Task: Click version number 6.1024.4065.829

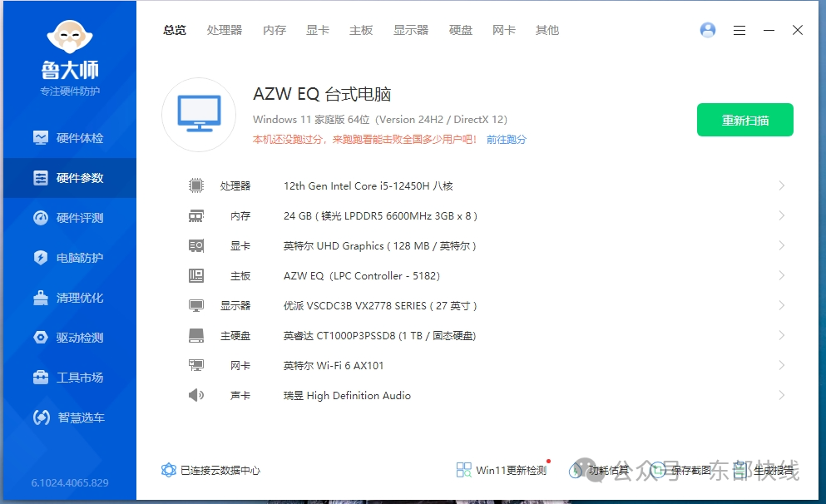Action: pos(70,483)
